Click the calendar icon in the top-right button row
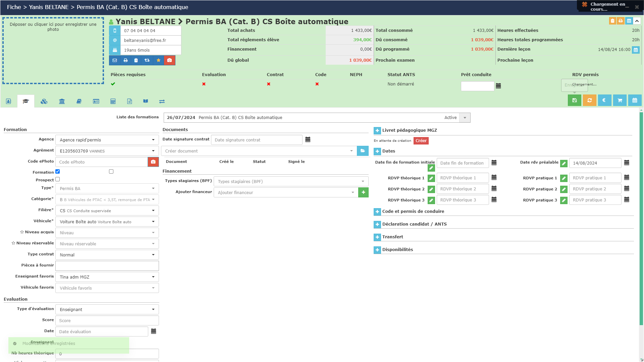Screen dimensions: 644x362 click(629, 21)
